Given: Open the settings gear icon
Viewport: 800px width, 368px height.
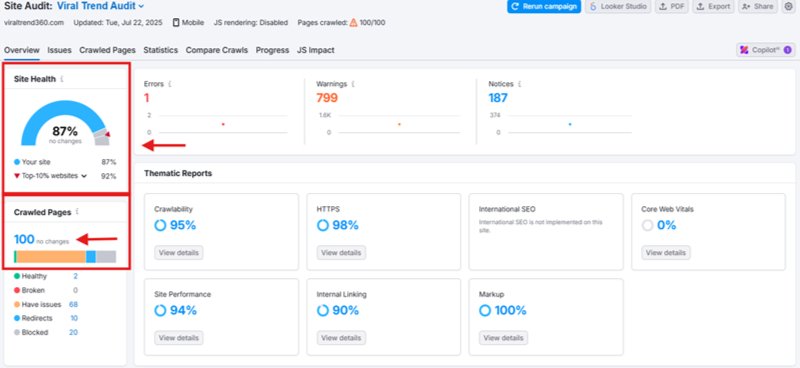Looking at the screenshot, I should tap(789, 6).
